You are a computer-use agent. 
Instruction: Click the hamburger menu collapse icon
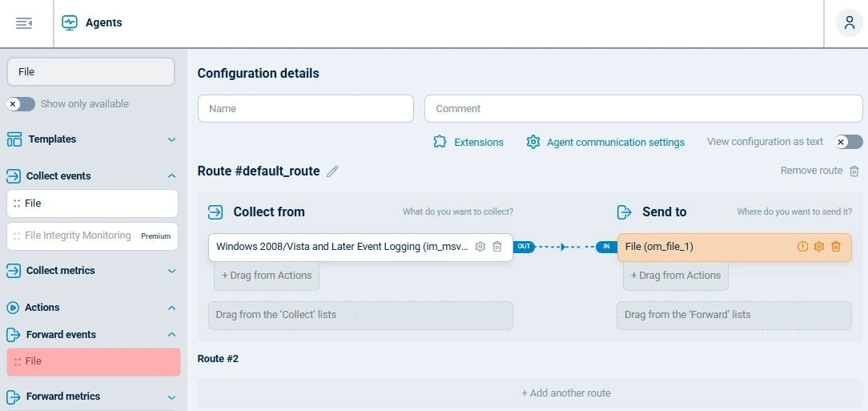[x=24, y=23]
